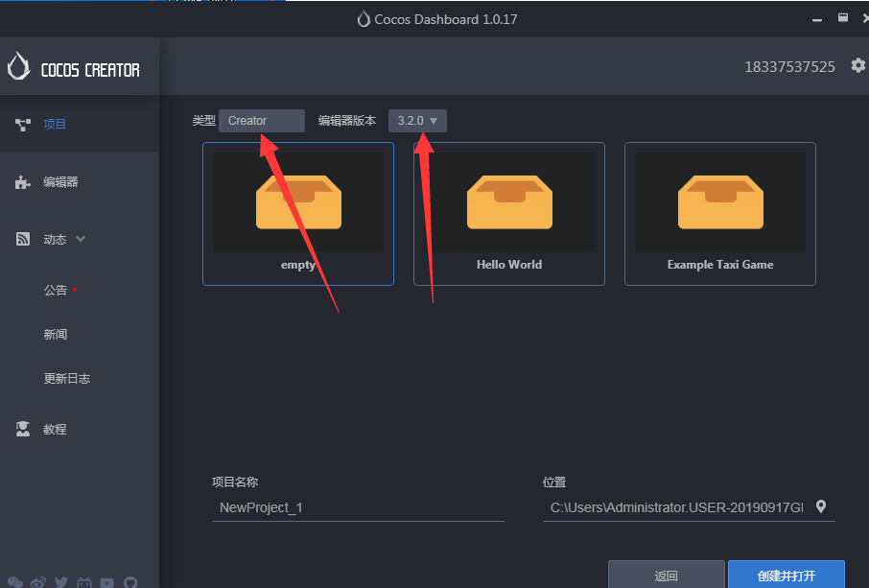
Task: Click the 返回 back button
Action: [x=667, y=575]
